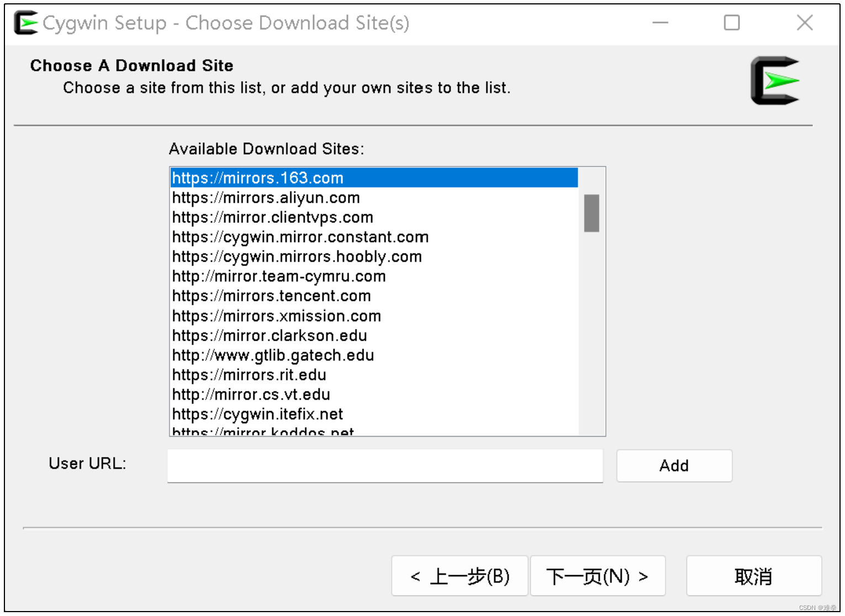845x616 pixels.
Task: Select the https://mirrors.aliyun.com mirror
Action: coord(266,198)
